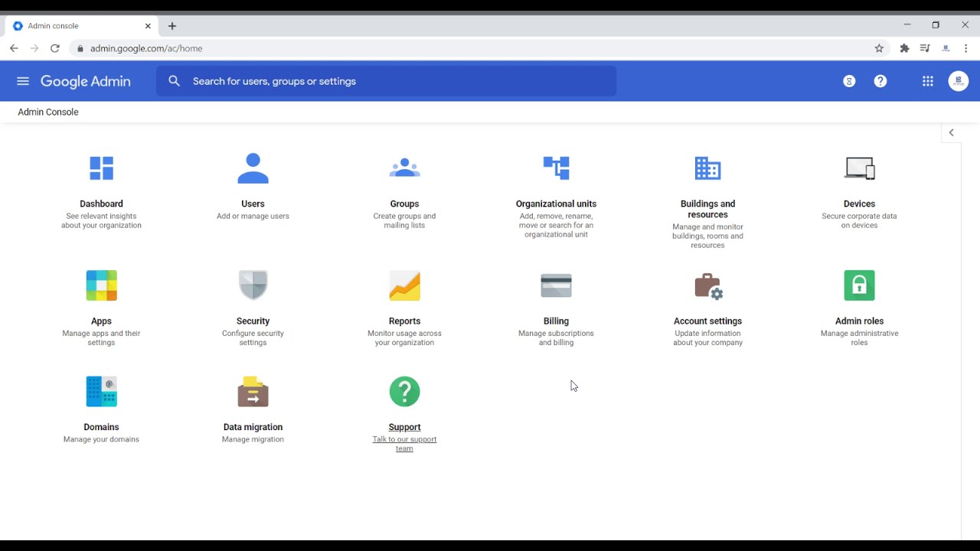
Task: Click the Security shield icon
Action: tap(253, 285)
